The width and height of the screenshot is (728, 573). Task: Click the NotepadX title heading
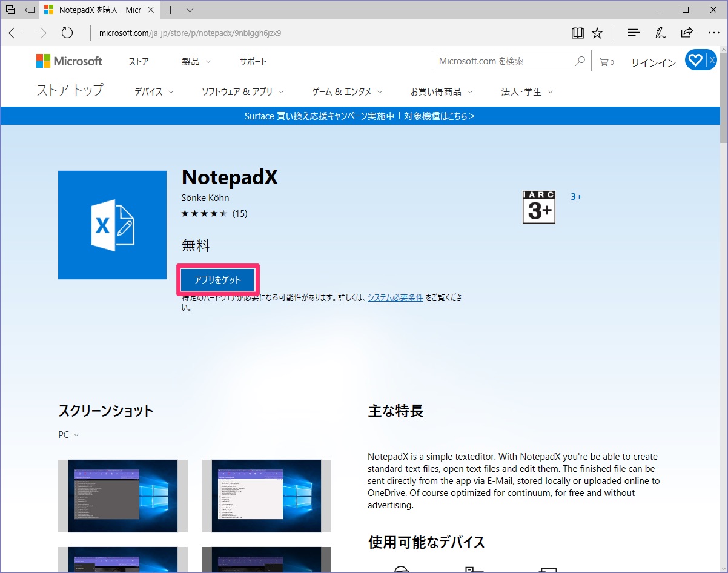coord(230,177)
